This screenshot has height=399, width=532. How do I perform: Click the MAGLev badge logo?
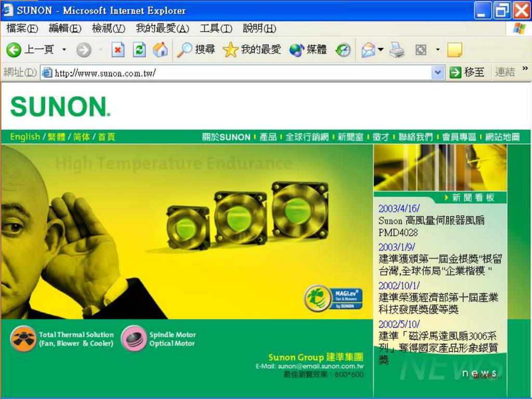click(x=333, y=298)
